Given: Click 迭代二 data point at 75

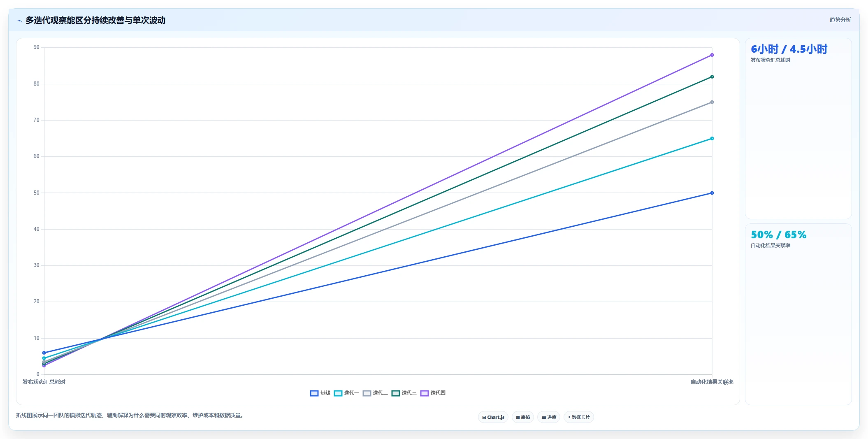Looking at the screenshot, I should pyautogui.click(x=712, y=102).
